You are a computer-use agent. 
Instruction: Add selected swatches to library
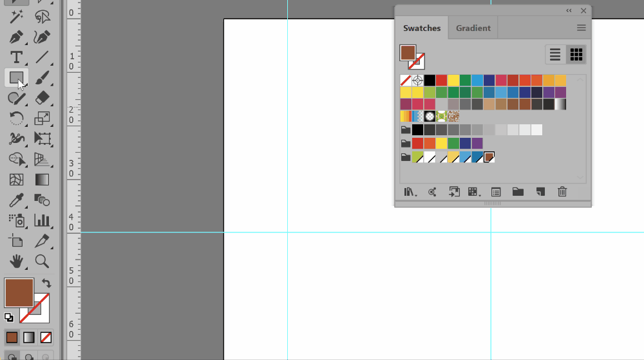pos(454,192)
